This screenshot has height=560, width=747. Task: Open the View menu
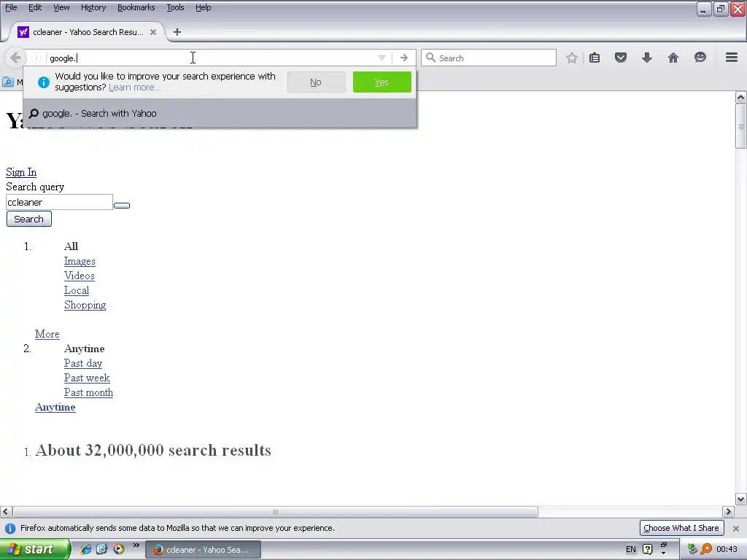tap(61, 7)
